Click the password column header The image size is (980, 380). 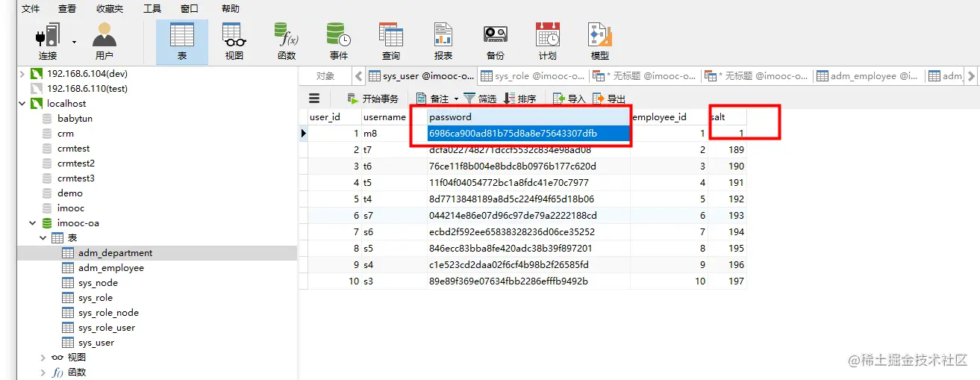[x=528, y=117]
